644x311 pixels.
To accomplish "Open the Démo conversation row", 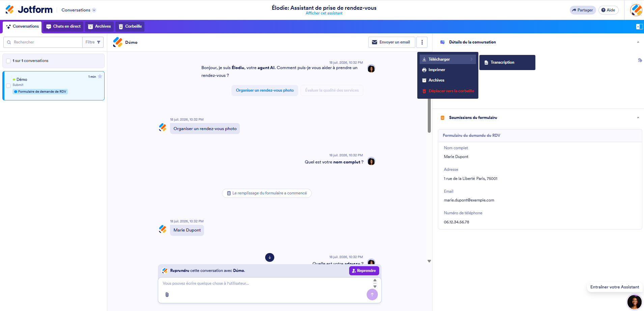I will tap(54, 86).
